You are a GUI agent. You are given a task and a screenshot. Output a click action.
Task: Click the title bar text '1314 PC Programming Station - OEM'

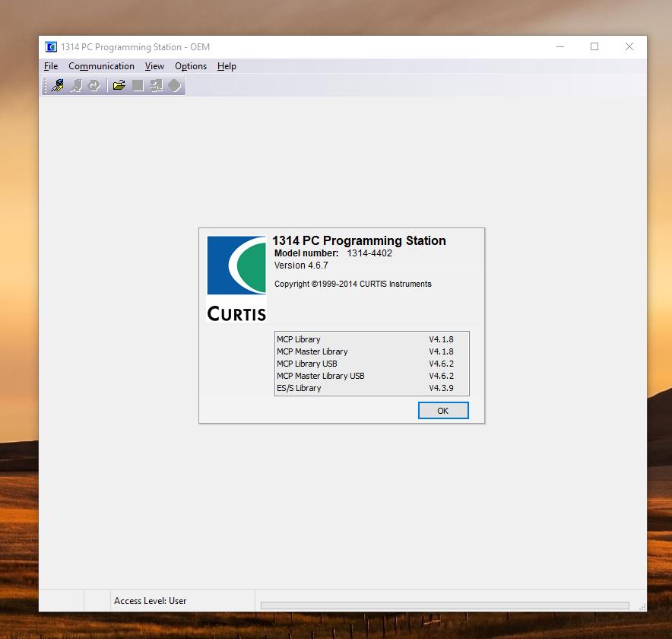click(x=135, y=46)
